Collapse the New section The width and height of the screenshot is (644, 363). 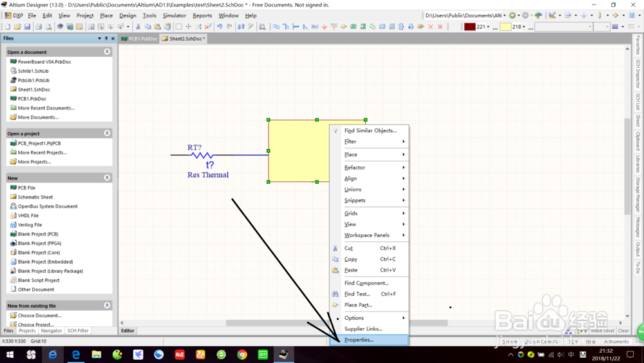point(107,177)
